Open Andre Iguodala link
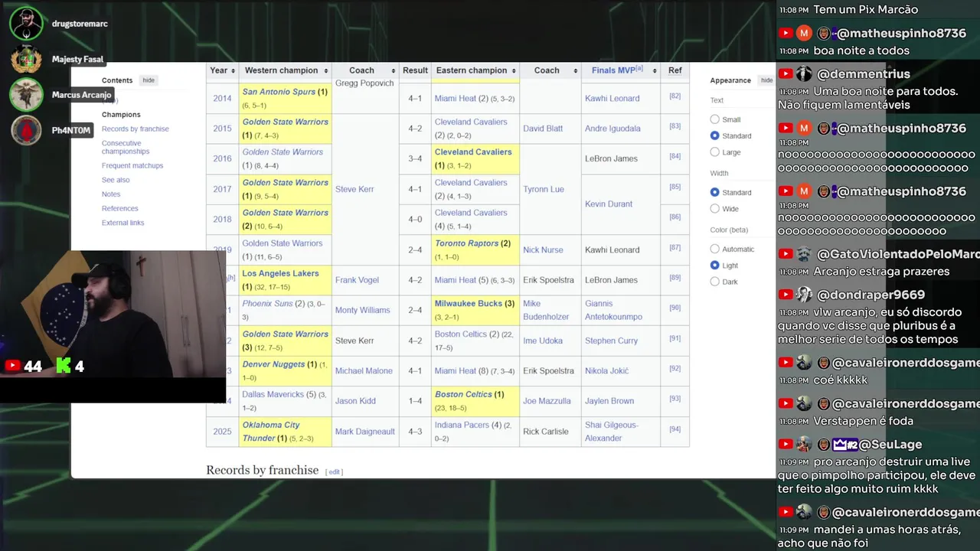980x551 pixels. 612,129
